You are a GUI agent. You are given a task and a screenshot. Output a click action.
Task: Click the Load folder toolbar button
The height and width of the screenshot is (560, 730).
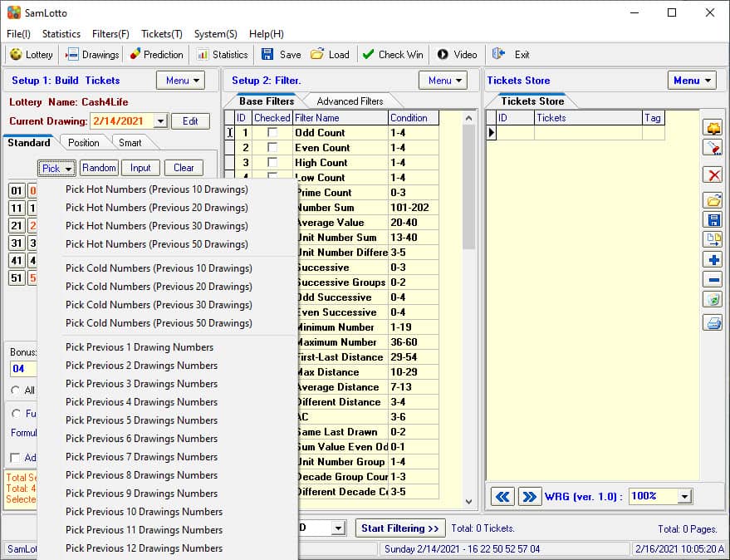click(330, 55)
